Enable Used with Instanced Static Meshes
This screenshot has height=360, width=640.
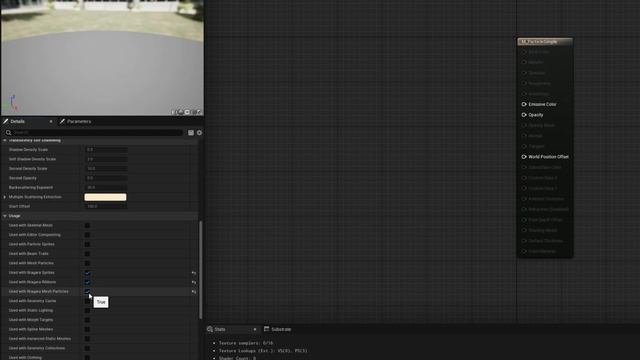[87, 338]
